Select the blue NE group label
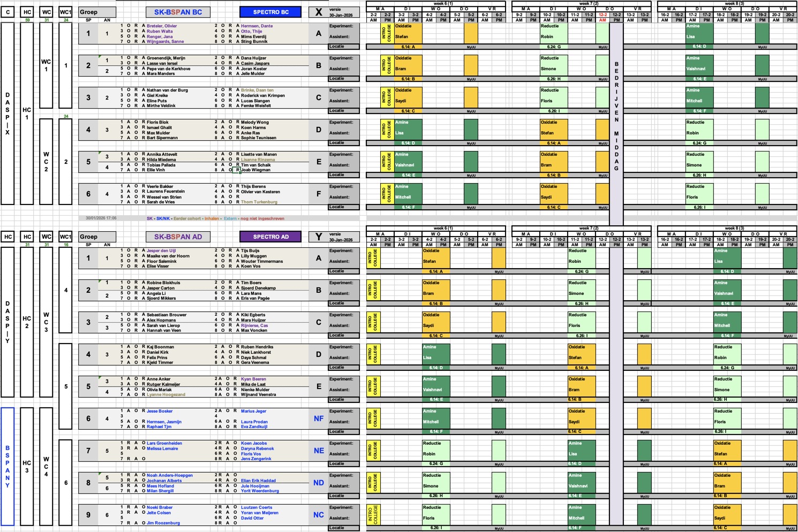This screenshot has width=798, height=532. coord(319,451)
